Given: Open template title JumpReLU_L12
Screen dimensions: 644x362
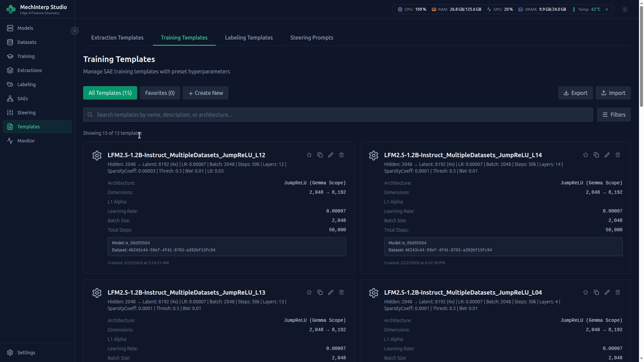Looking at the screenshot, I should pos(186,155).
